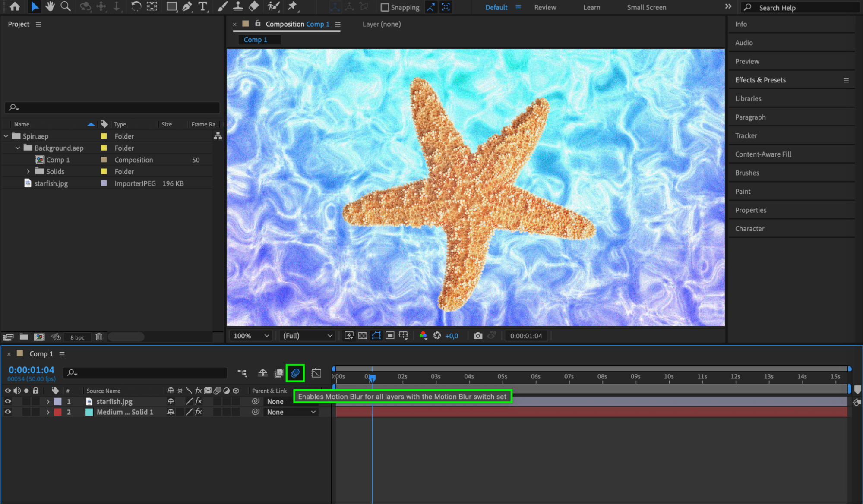
Task: Open the 100% magnification dropdown
Action: (x=251, y=336)
